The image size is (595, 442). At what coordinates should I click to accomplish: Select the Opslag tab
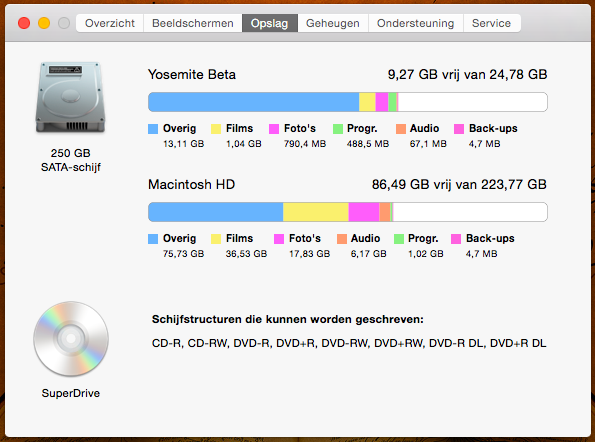click(x=270, y=23)
